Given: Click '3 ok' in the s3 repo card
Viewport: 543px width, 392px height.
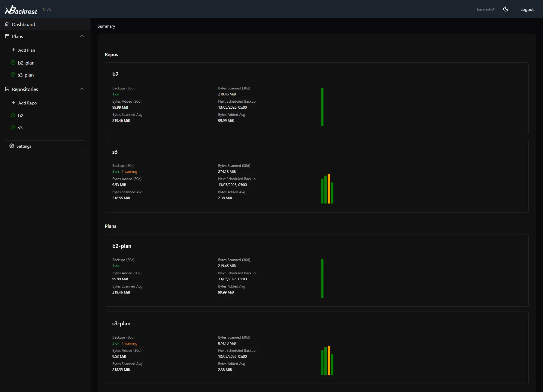Looking at the screenshot, I should (116, 172).
